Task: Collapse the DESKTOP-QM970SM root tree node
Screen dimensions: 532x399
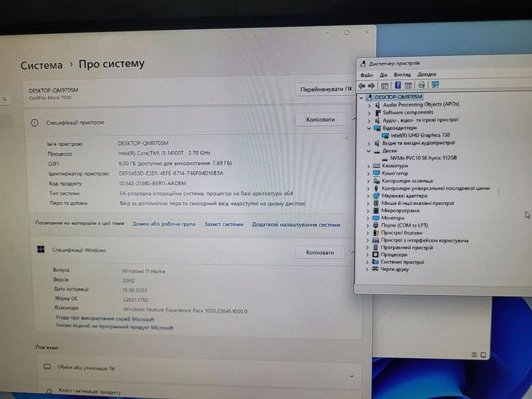Action: coord(362,98)
